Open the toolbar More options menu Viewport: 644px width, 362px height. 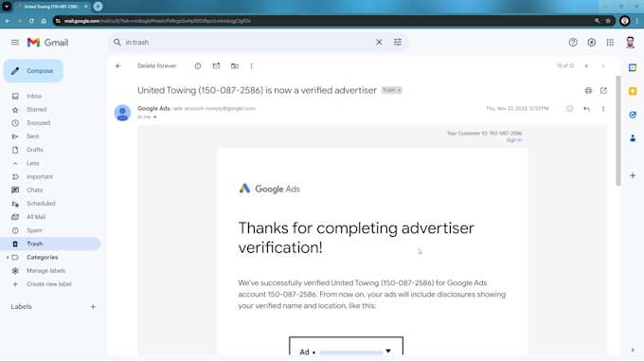click(x=251, y=65)
